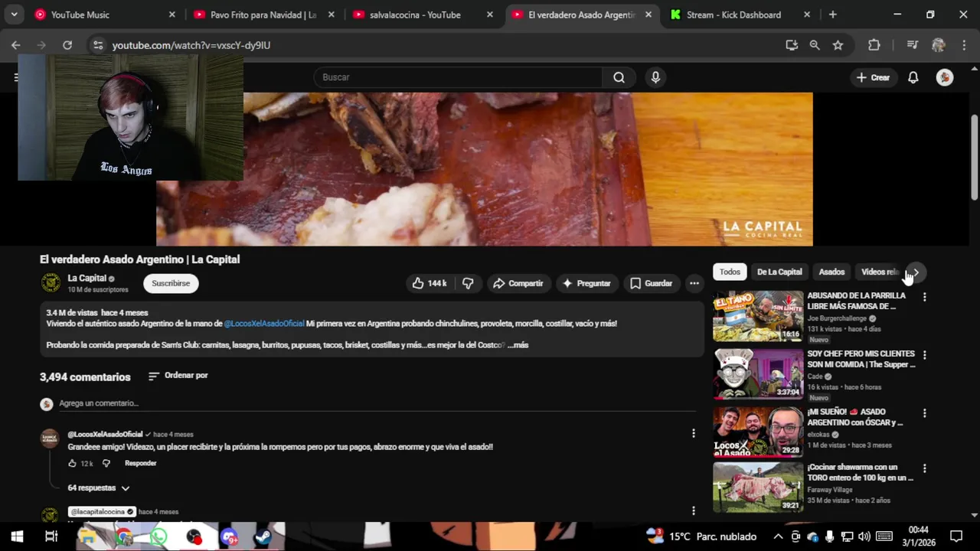Open options for ¡MI SUEÑO! ASADO video
This screenshot has height=551, width=980.
924,413
